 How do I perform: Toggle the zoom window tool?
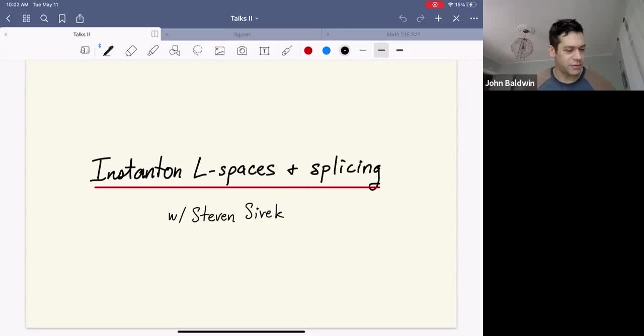coord(85,50)
